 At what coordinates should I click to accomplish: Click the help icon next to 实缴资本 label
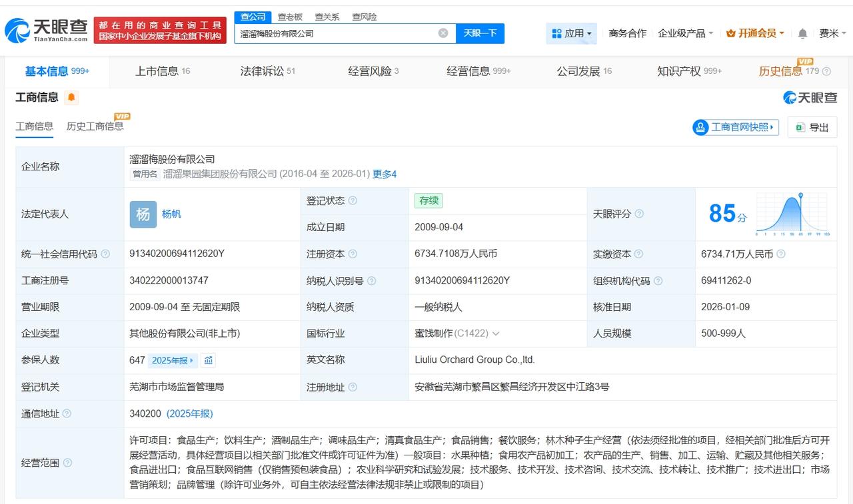[x=639, y=254]
